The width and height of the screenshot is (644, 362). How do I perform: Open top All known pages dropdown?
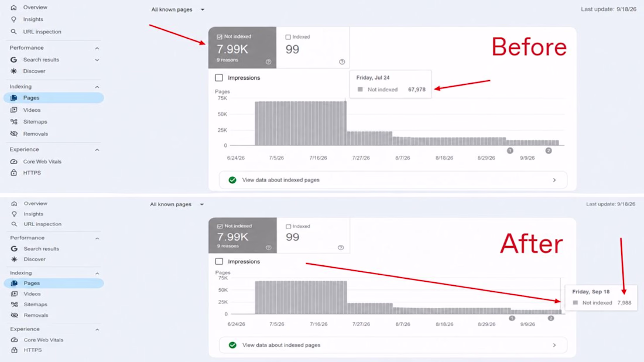point(178,9)
